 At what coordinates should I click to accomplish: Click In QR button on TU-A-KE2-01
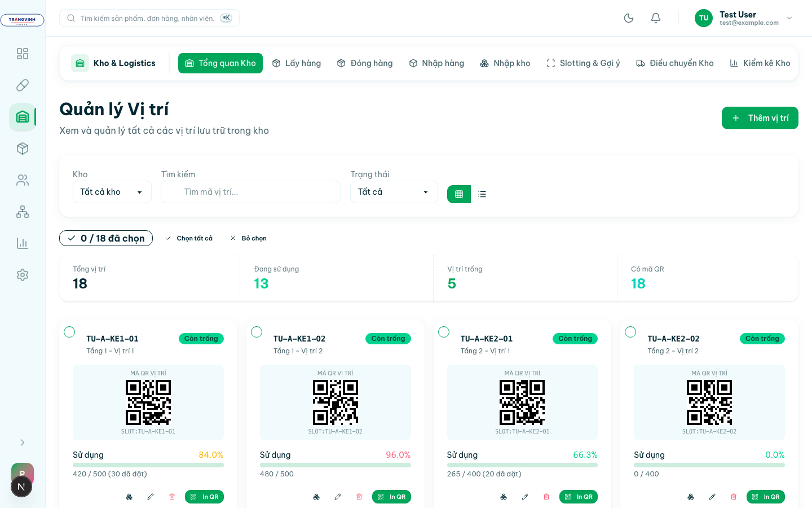pos(579,497)
